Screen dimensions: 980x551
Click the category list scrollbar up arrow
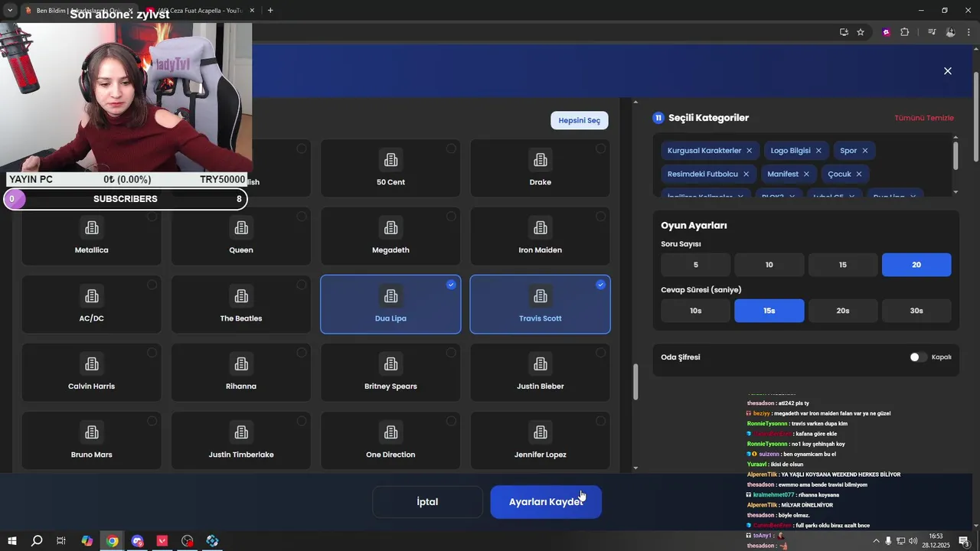pyautogui.click(x=635, y=103)
